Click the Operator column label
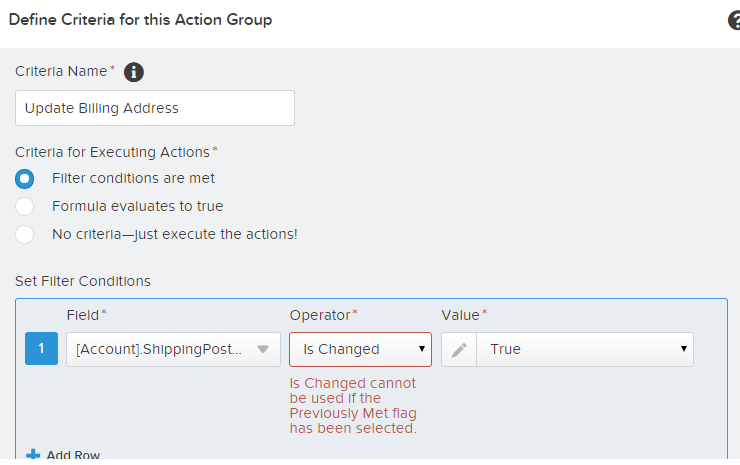Image resolution: width=740 pixels, height=465 pixels. click(321, 315)
